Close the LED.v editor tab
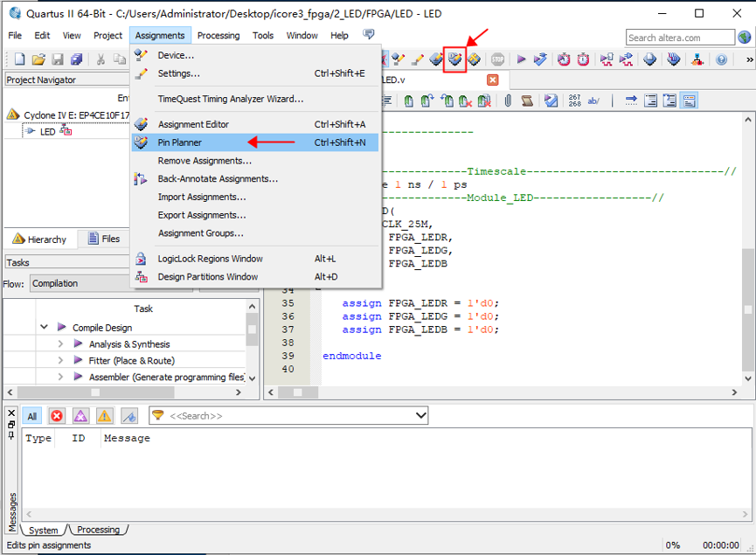This screenshot has height=555, width=756. tap(492, 80)
